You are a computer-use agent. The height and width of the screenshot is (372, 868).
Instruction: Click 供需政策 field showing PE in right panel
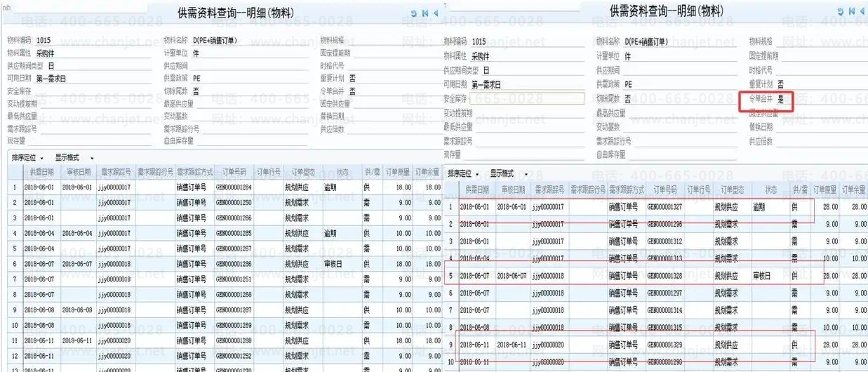tap(674, 84)
